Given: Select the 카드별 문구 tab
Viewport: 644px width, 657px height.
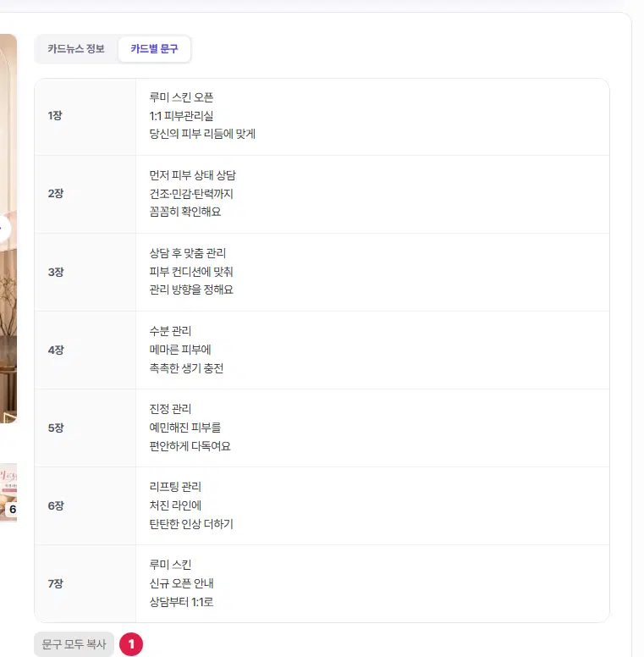Looking at the screenshot, I should [154, 49].
